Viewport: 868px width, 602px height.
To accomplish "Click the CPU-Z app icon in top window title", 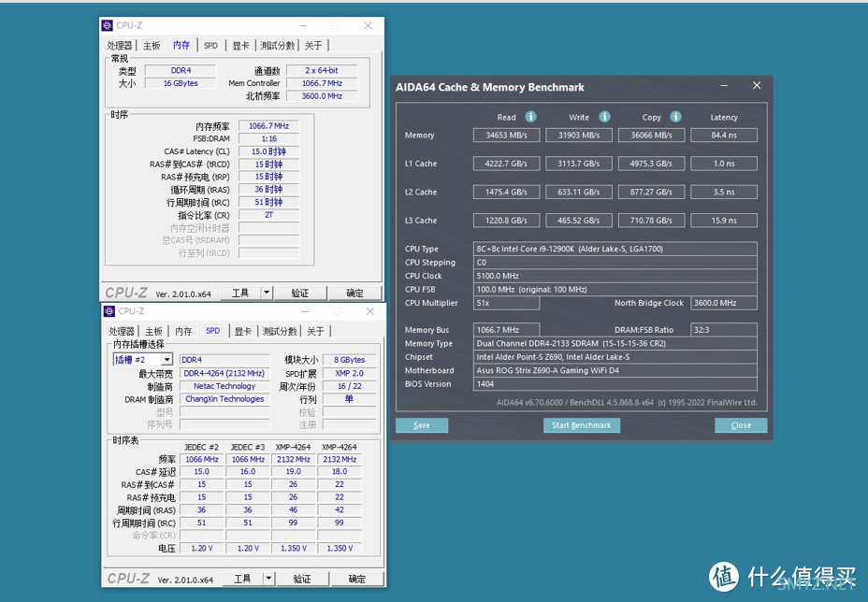I will click(x=108, y=25).
